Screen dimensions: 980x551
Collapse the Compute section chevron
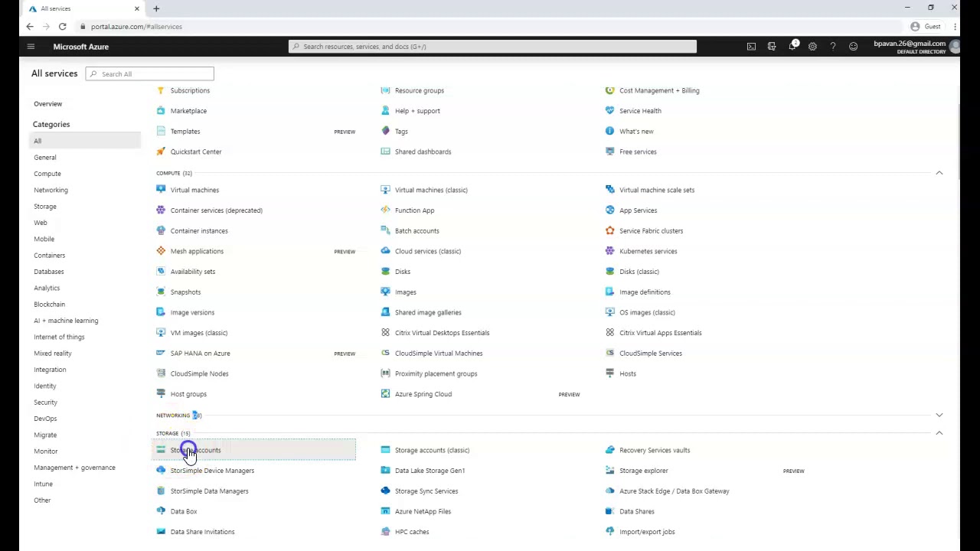pos(939,173)
